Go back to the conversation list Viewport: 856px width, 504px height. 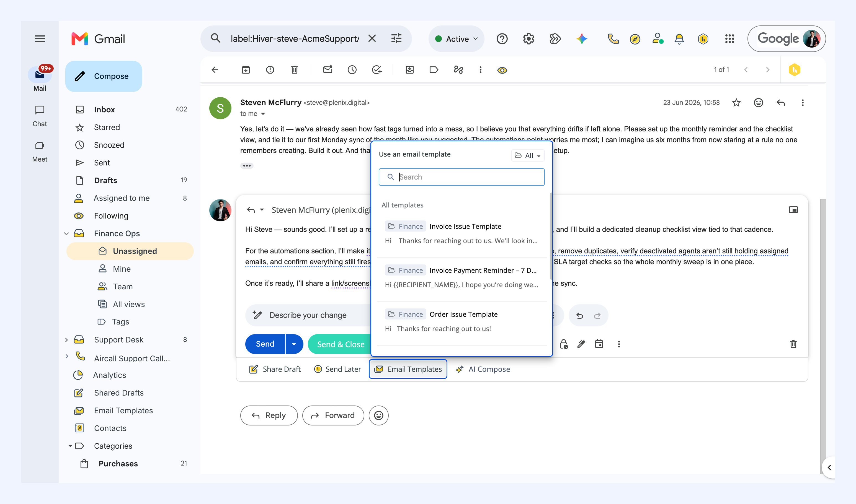[x=215, y=70]
